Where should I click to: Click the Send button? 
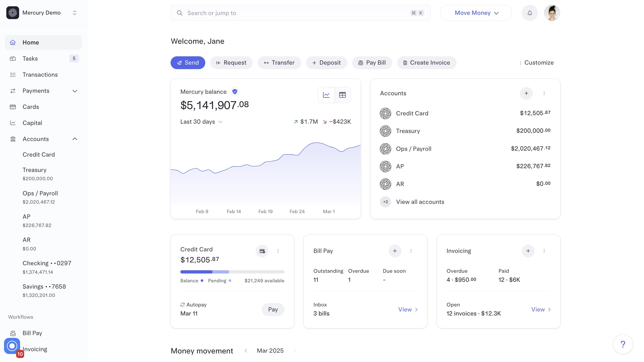pos(188,63)
